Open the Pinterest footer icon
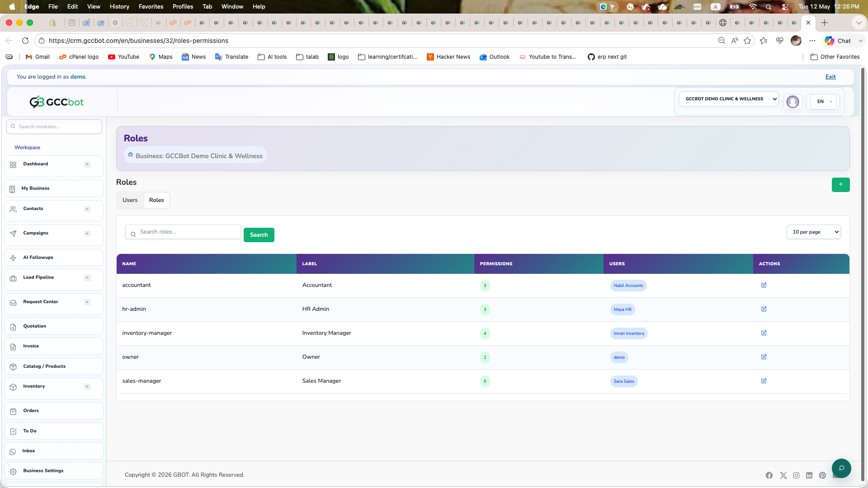 (822, 475)
